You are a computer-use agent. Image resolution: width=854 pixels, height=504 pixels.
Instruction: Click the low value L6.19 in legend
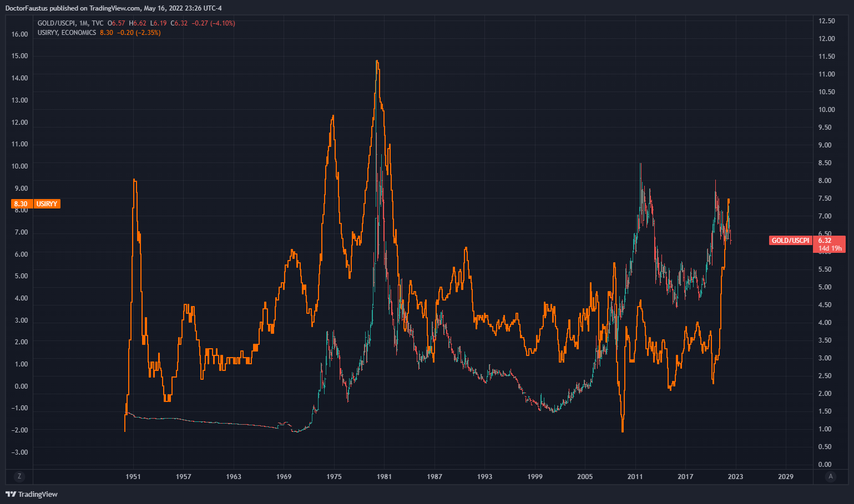coord(158,23)
